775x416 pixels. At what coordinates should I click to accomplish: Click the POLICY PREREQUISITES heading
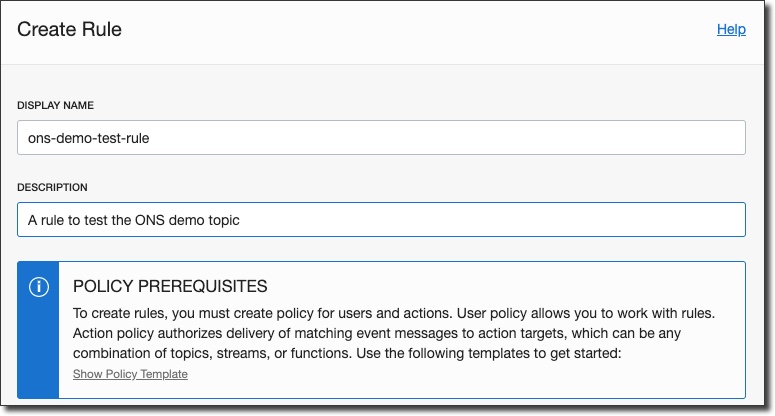[x=169, y=287]
